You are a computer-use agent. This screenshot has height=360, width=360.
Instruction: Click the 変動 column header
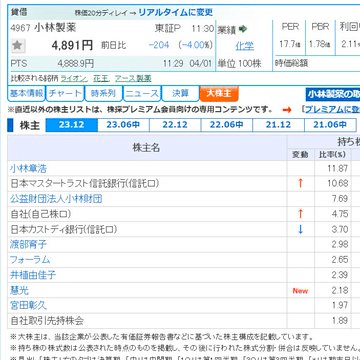click(300, 155)
